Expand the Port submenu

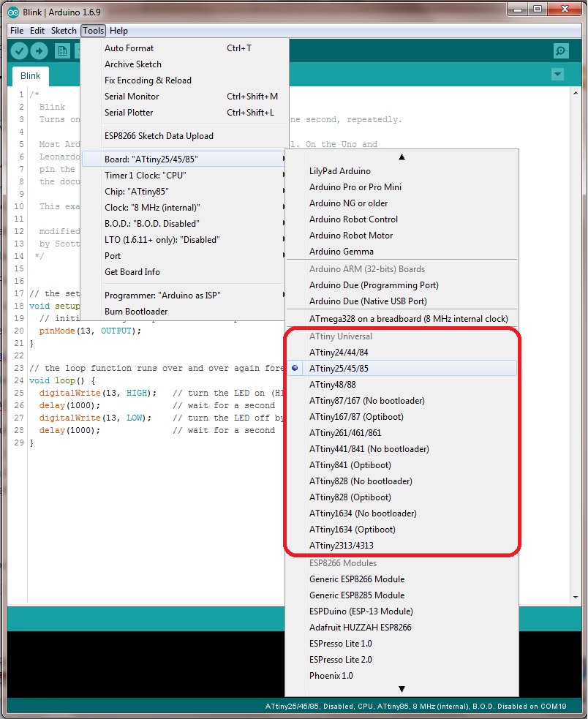(x=184, y=255)
